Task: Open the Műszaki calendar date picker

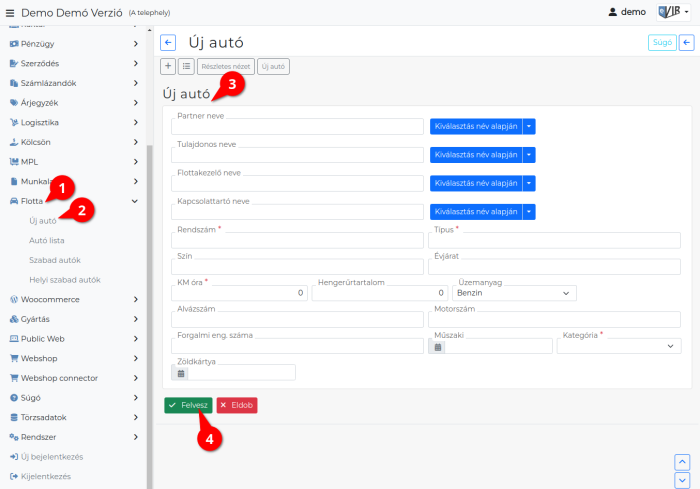Action: point(436,346)
